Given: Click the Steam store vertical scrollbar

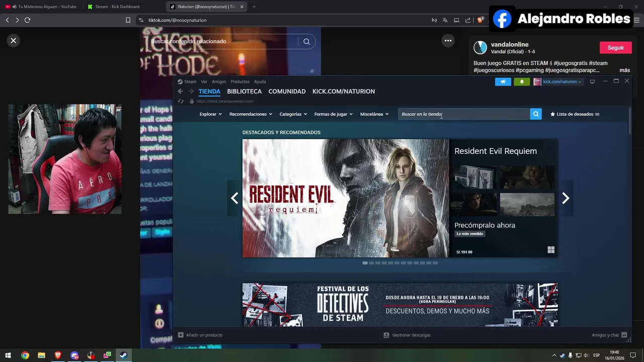Looking at the screenshot, I should (x=630, y=121).
